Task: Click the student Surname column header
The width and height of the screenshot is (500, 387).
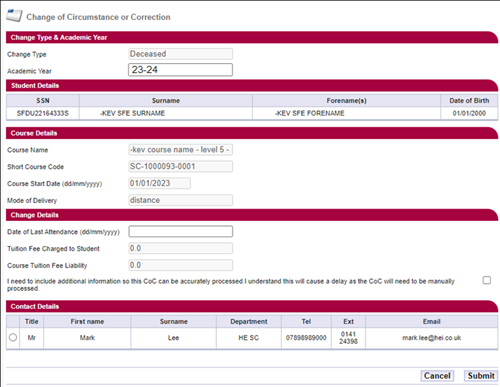Action: tap(166, 101)
